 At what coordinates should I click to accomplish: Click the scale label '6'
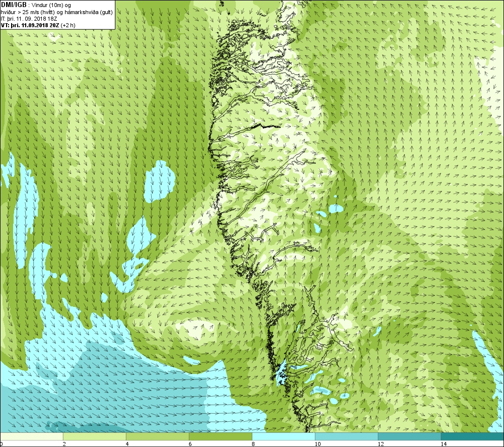click(191, 444)
